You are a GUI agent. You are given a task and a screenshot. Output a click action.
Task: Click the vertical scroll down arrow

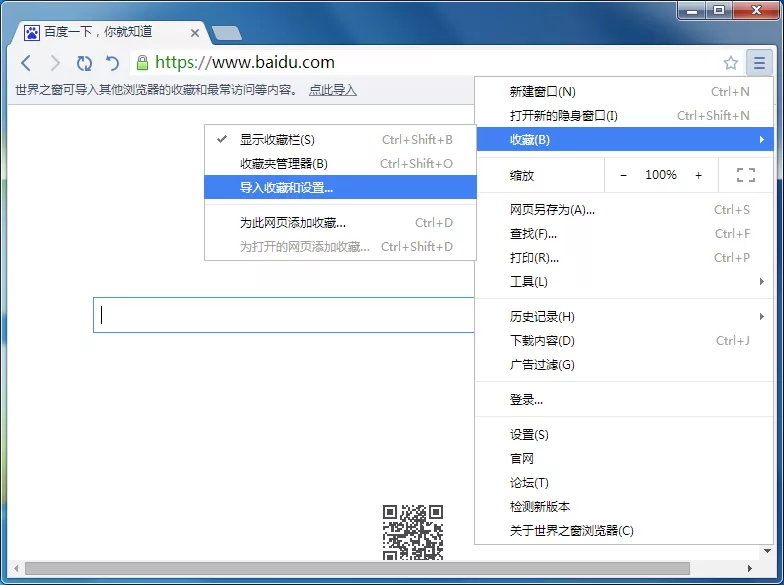(768, 551)
